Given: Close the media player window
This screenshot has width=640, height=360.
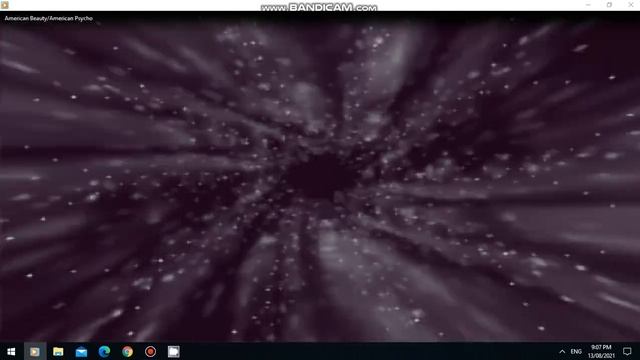Looking at the screenshot, I should pyautogui.click(x=631, y=5).
